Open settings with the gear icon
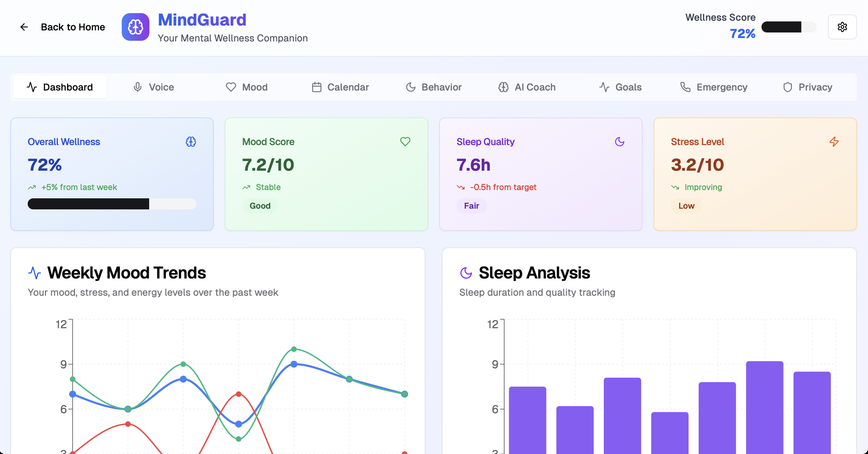The image size is (868, 454). (842, 27)
